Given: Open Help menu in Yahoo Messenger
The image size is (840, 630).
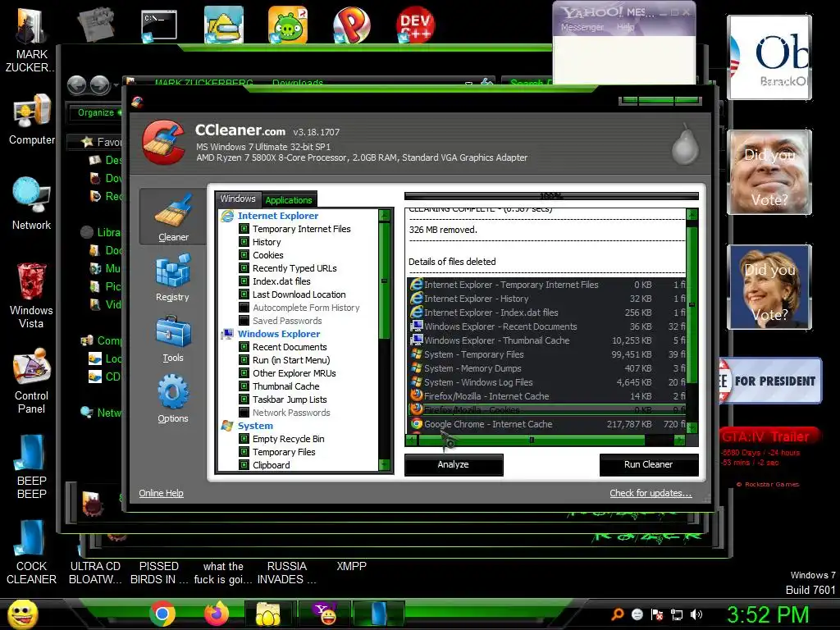Looking at the screenshot, I should point(625,27).
